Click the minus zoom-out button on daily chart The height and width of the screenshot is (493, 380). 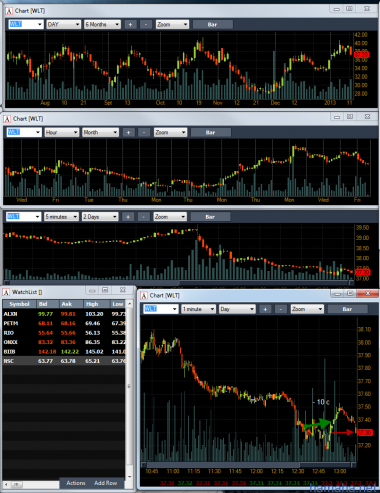click(146, 24)
